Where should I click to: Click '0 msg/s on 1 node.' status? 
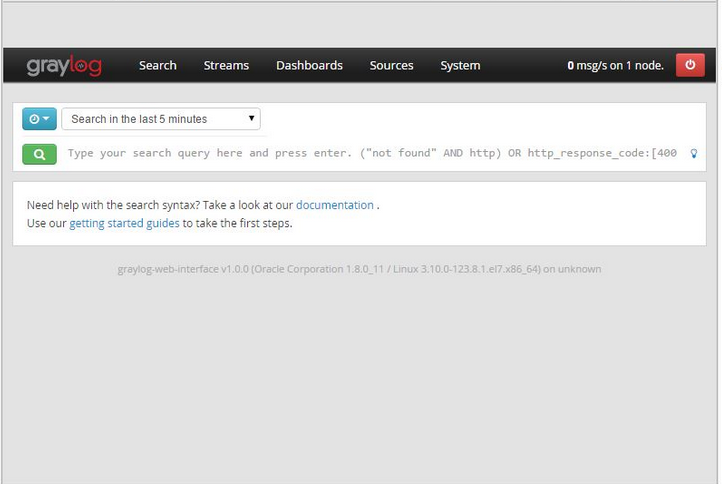(x=615, y=65)
